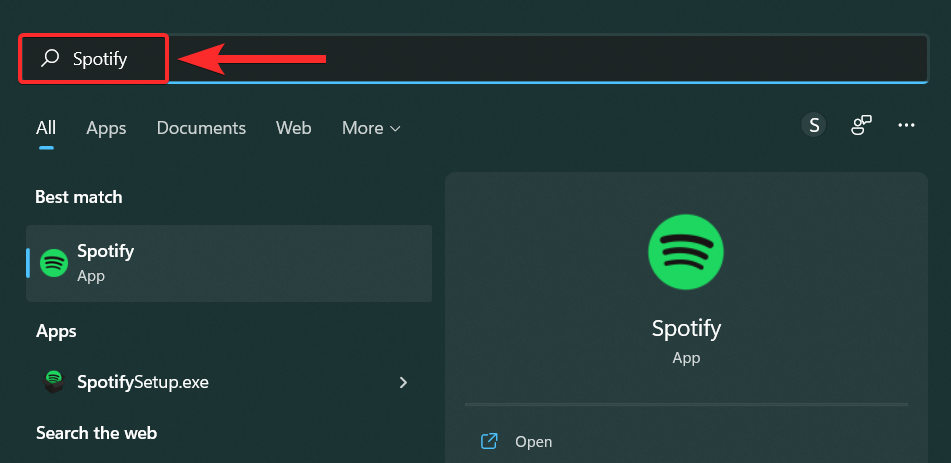Click the large Spotify logo in preview pane
Image resolution: width=951 pixels, height=463 pixels.
tap(686, 252)
